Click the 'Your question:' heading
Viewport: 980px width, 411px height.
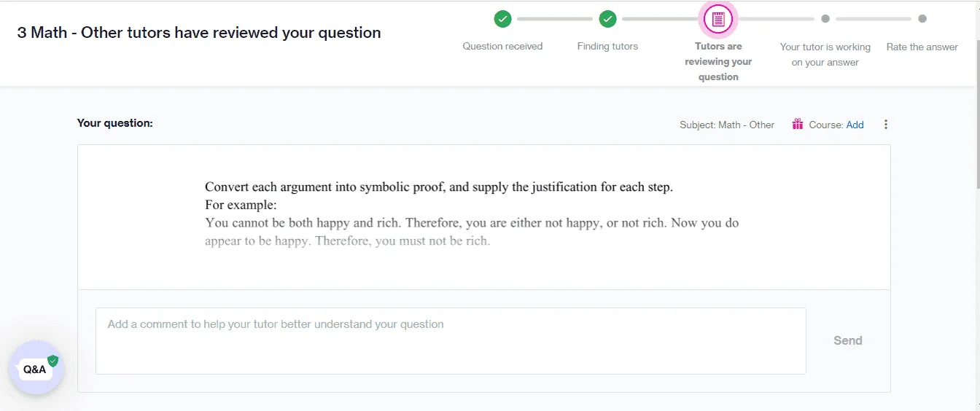[x=115, y=123]
